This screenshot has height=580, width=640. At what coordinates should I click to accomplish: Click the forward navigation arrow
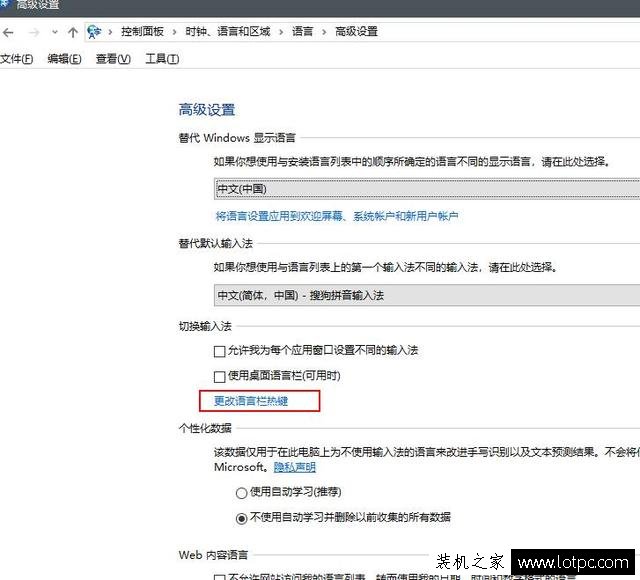coord(34,32)
